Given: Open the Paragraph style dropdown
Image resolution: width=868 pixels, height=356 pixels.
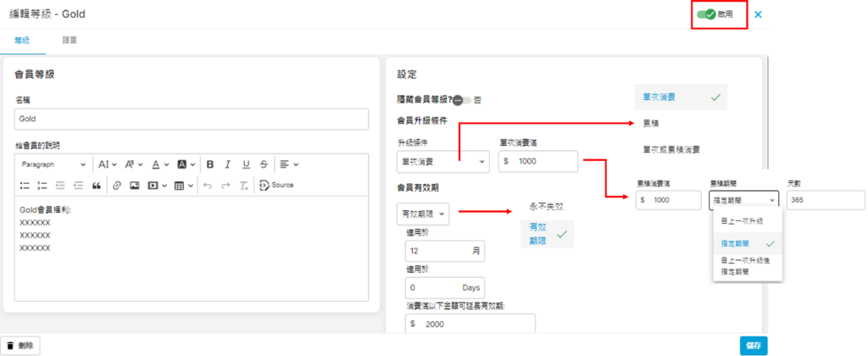Looking at the screenshot, I should (53, 164).
